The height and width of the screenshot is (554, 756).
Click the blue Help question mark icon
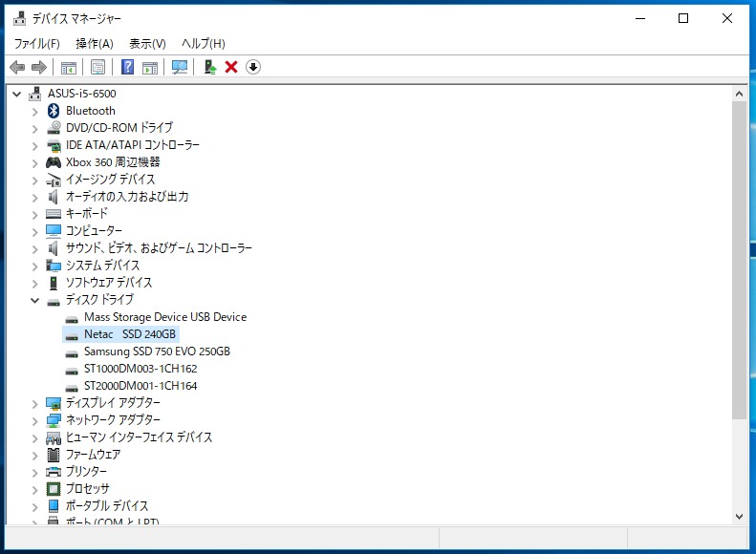click(128, 67)
